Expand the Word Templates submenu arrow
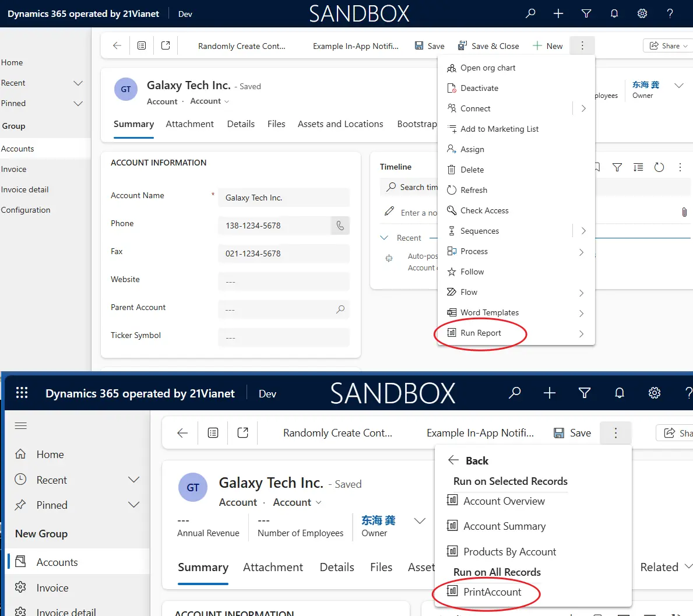Viewport: 693px width, 616px height. (x=581, y=313)
